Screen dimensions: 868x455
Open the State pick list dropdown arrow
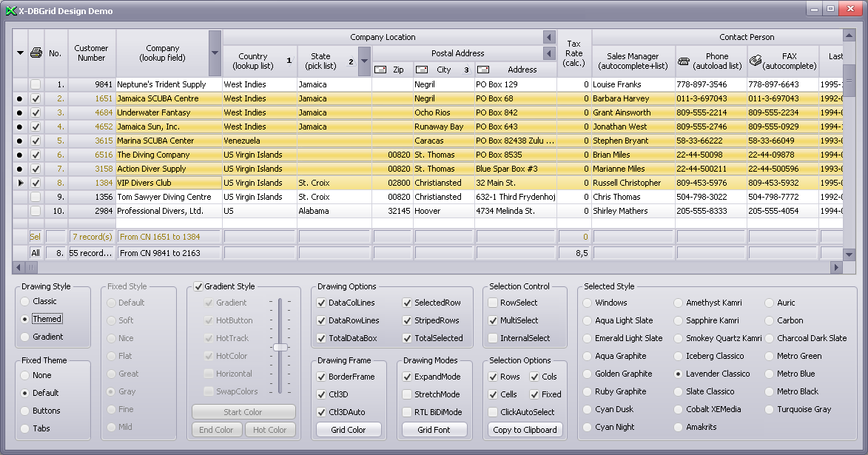[364, 61]
